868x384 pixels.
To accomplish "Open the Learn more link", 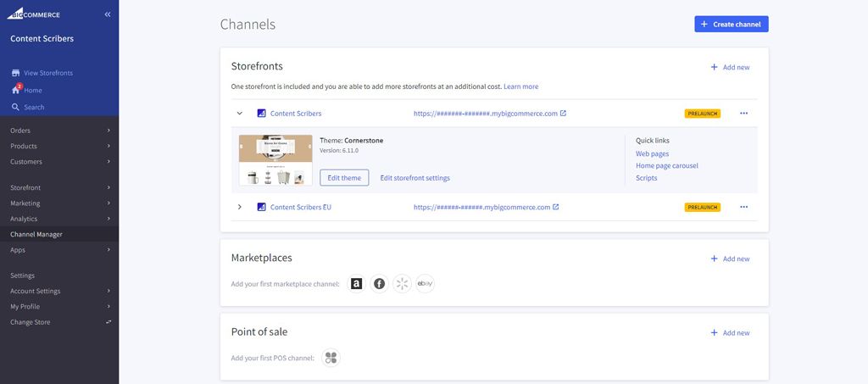I will click(x=521, y=86).
